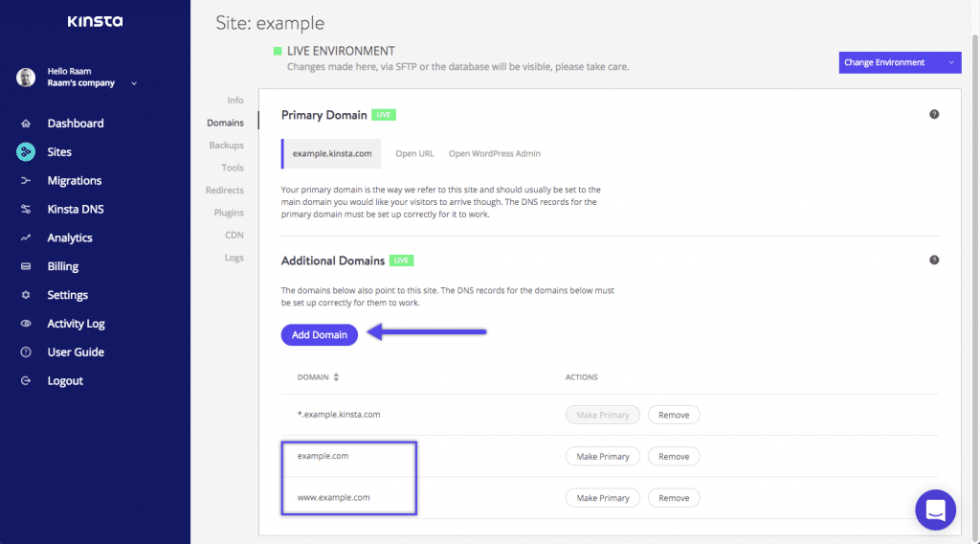This screenshot has height=544, width=980.
Task: Open the Additional Domains help icon
Action: (934, 261)
